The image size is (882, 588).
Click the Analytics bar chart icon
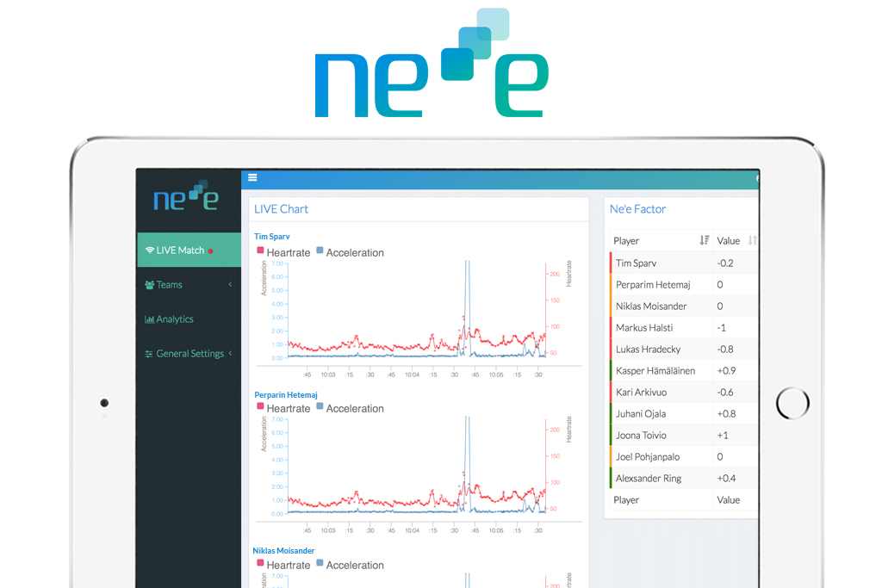click(149, 319)
